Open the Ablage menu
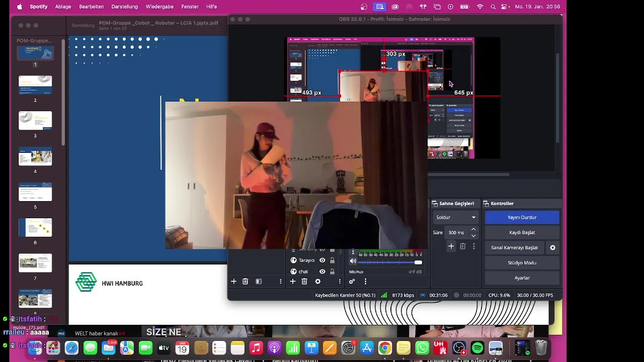Screen dimensions: 644x362 63,7
